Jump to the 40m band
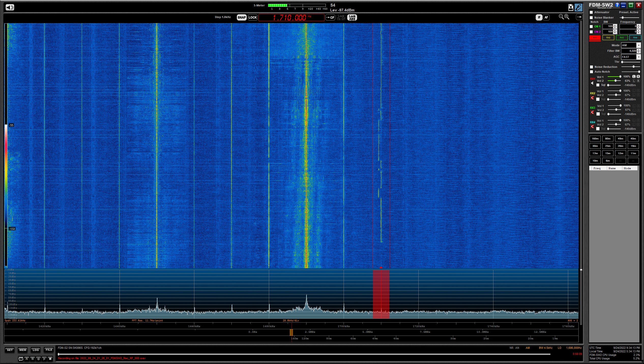Screen dimensions: 644x364 (633, 139)
